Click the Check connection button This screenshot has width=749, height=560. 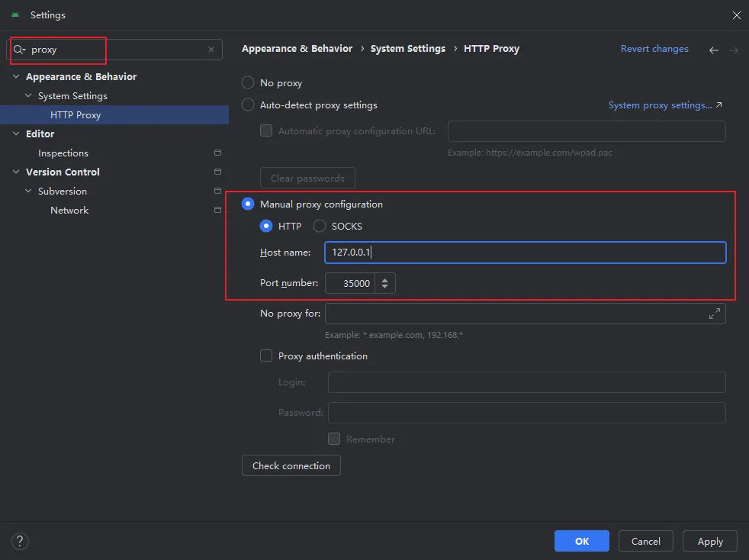291,466
